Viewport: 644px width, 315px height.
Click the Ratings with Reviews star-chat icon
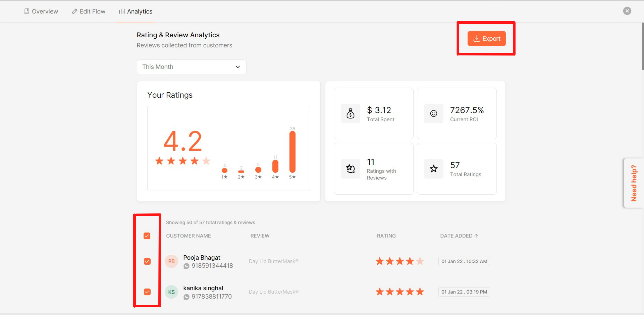[350, 169]
